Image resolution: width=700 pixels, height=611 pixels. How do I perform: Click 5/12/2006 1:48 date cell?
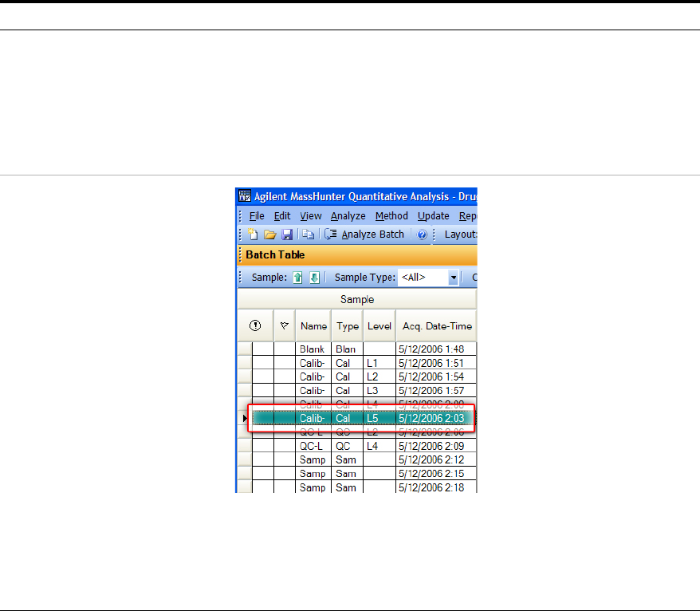(x=436, y=349)
